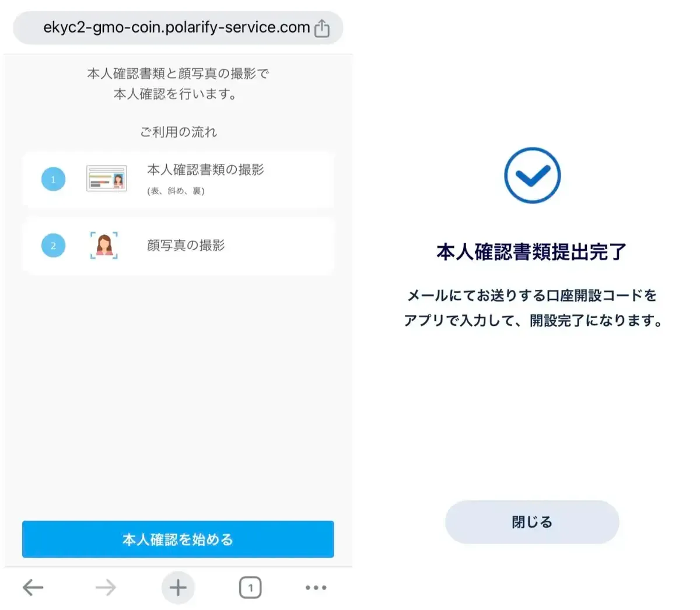
Task: Tap the forward arrow in browser bar
Action: click(x=106, y=587)
